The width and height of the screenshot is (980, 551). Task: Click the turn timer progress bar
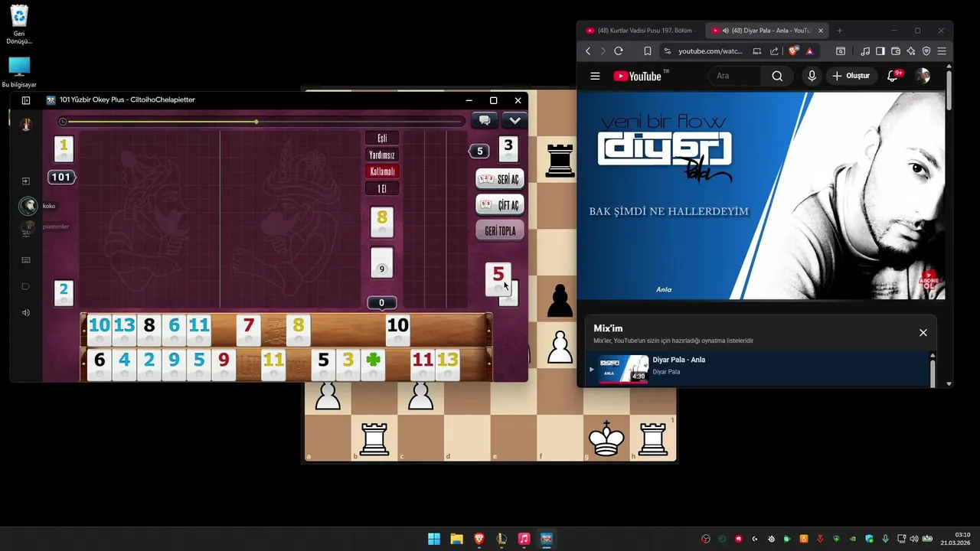263,122
